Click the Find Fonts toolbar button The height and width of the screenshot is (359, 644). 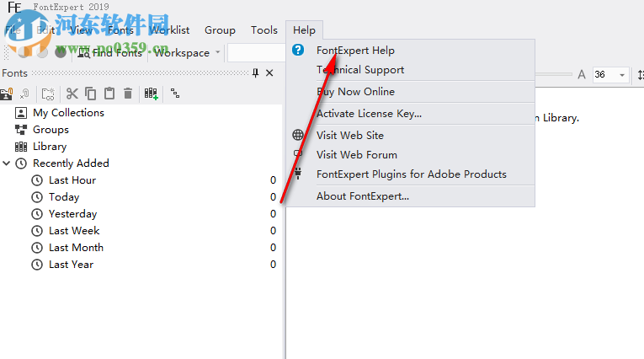[109, 53]
